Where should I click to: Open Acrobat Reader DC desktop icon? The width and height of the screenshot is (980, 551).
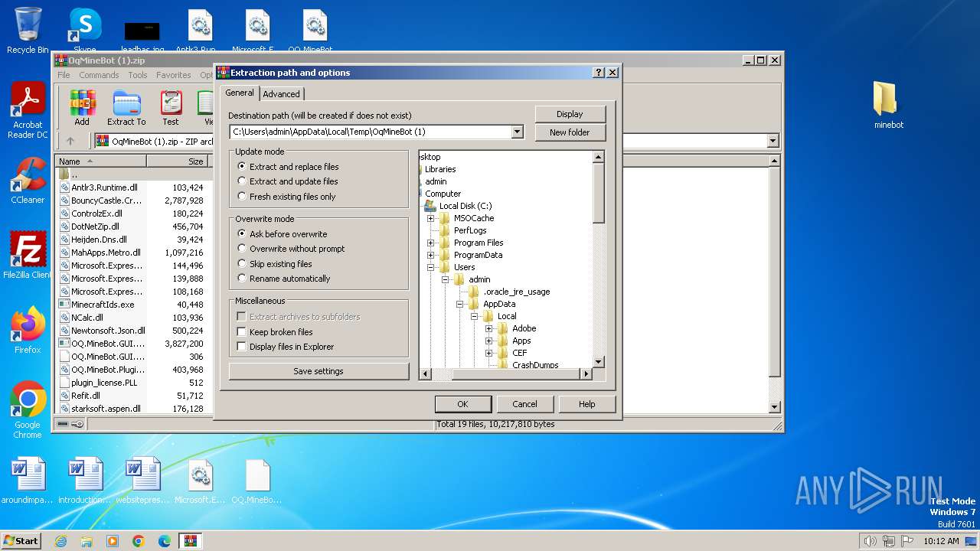point(28,111)
